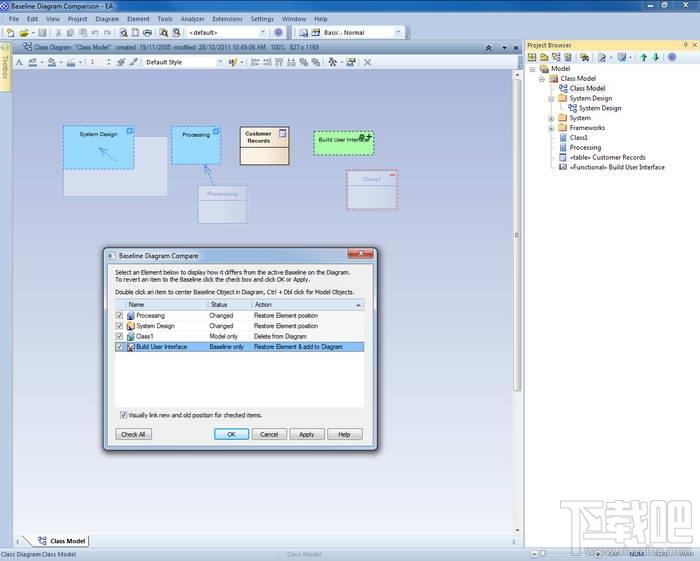Toggle 'Visually link new and old position' checkbox
The height and width of the screenshot is (561, 700).
click(124, 415)
